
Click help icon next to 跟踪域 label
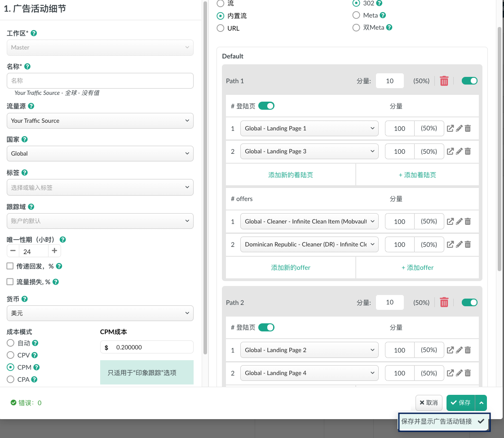click(x=31, y=206)
